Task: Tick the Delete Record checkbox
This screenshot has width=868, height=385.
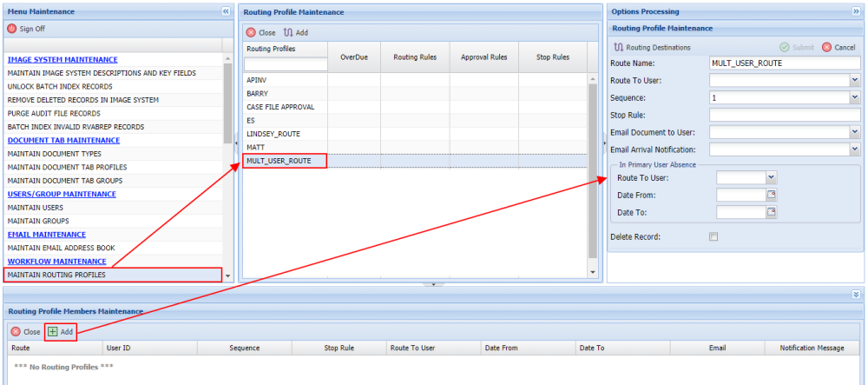Action: pyautogui.click(x=713, y=236)
